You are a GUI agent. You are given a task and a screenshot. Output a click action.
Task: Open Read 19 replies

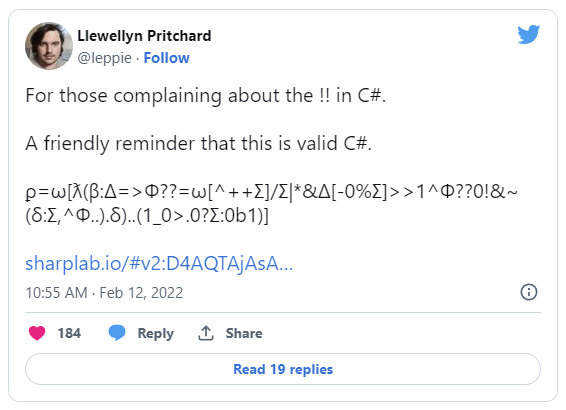(x=283, y=369)
